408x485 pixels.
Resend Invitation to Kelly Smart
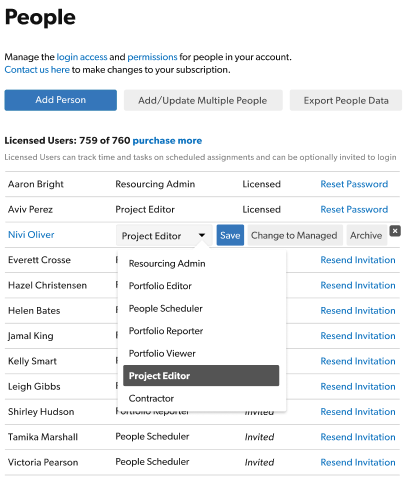tap(358, 361)
